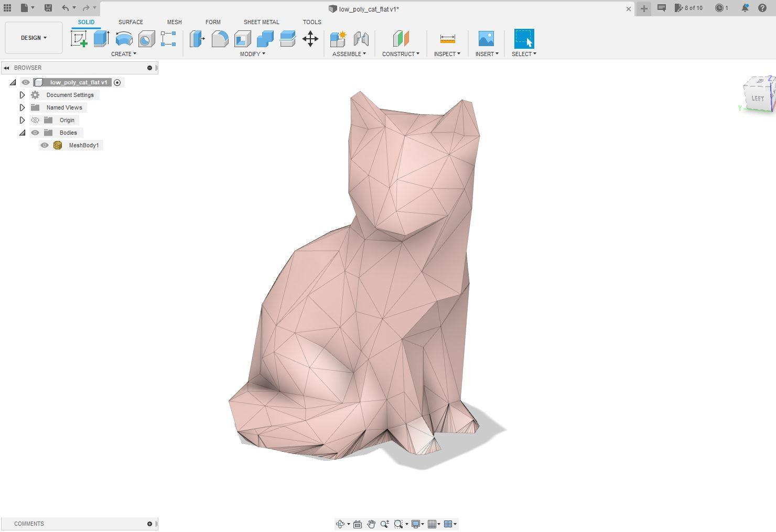776x532 pixels.
Task: Switch to the MESH tab
Action: 174,22
